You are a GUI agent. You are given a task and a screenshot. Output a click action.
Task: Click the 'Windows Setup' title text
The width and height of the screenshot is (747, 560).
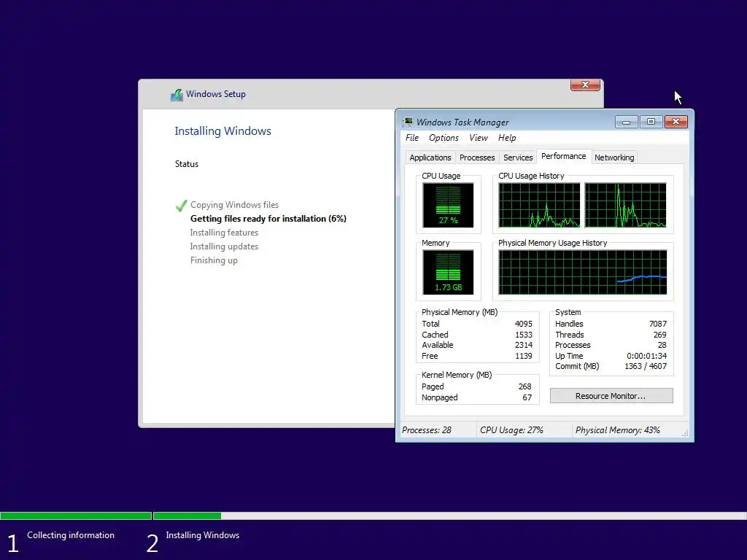216,94
